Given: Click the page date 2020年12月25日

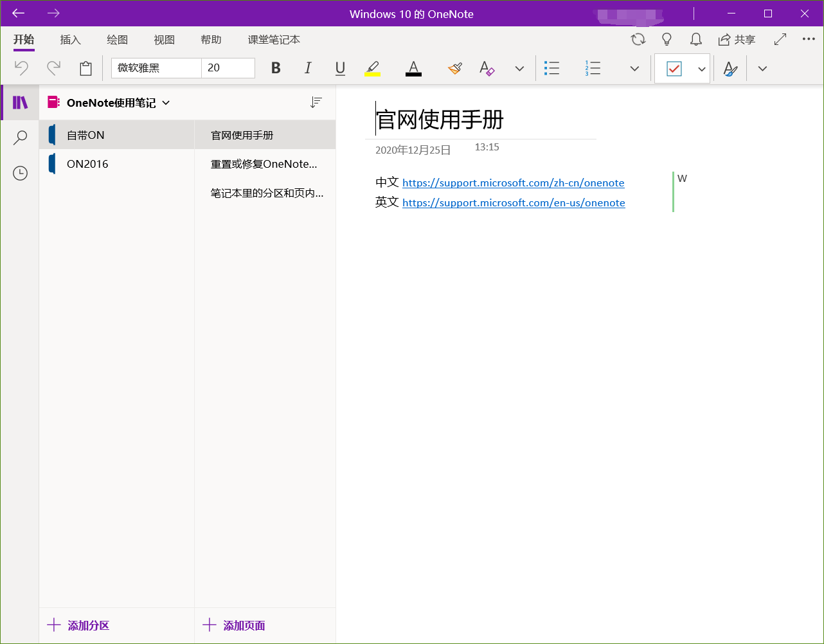Looking at the screenshot, I should coord(413,150).
